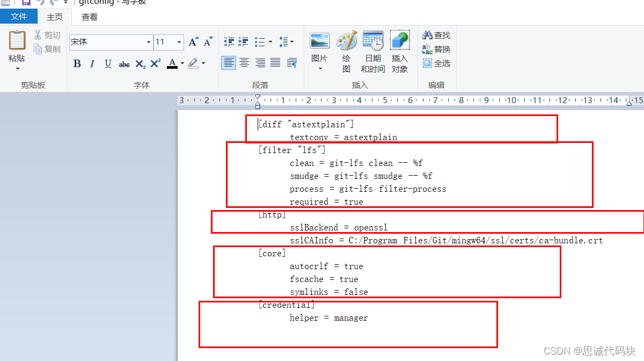Click the ruler indent marker
The height and width of the screenshot is (361, 644).
pyautogui.click(x=258, y=101)
